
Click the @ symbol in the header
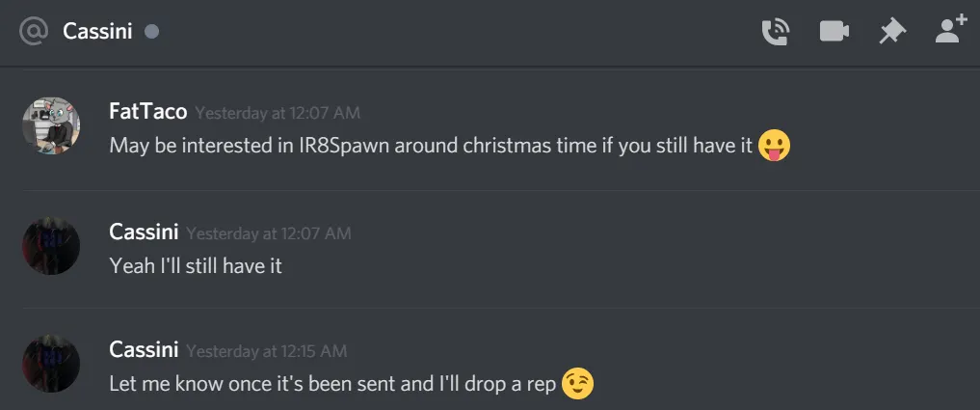click(33, 31)
